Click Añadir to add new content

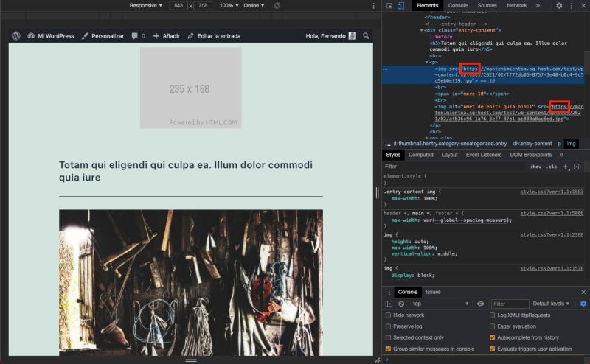tap(167, 36)
